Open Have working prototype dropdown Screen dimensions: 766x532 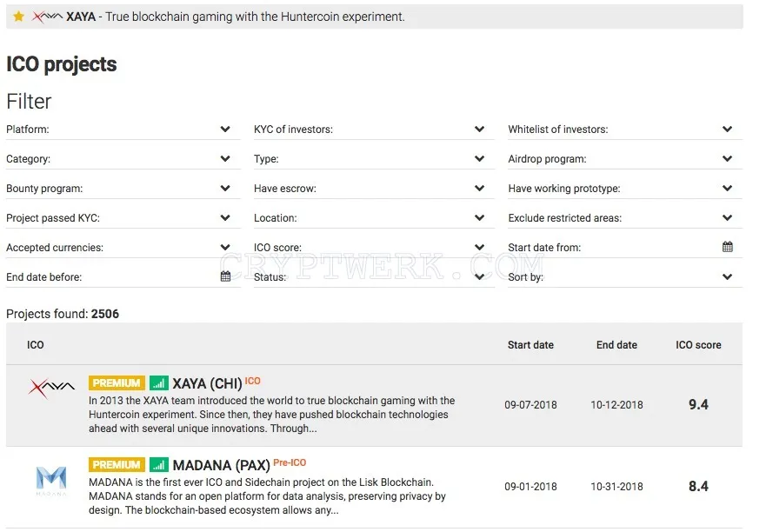(625, 189)
